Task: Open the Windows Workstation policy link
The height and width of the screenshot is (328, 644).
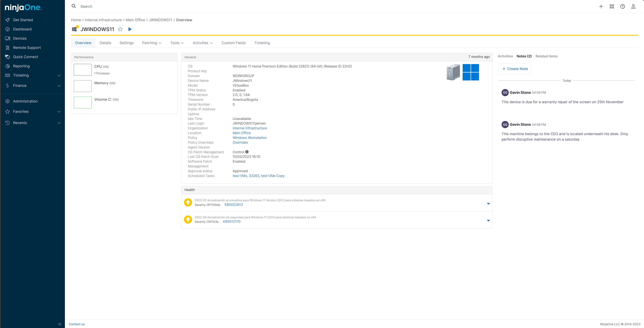Action: pos(249,138)
